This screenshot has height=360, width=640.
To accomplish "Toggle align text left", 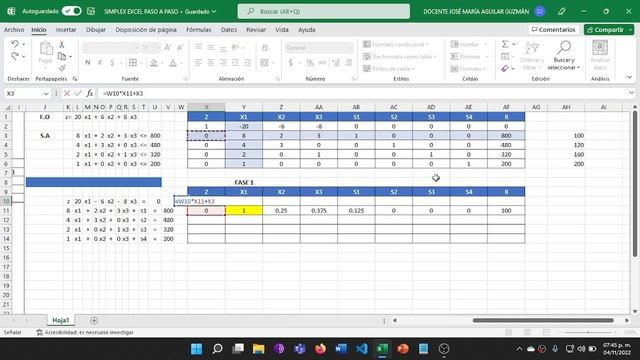I will pyautogui.click(x=198, y=62).
